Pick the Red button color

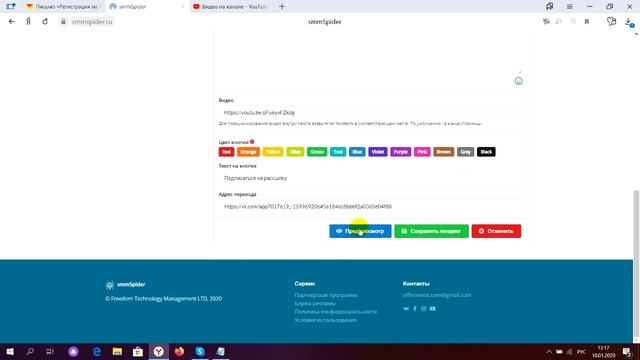[x=226, y=152]
